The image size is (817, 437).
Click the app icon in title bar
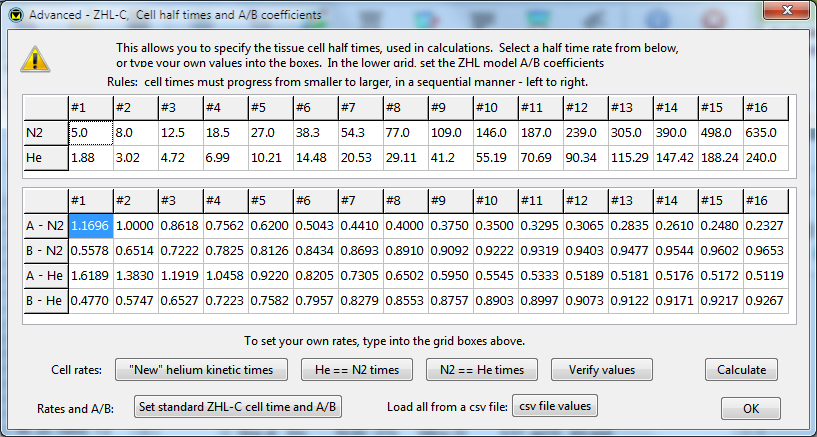click(17, 14)
